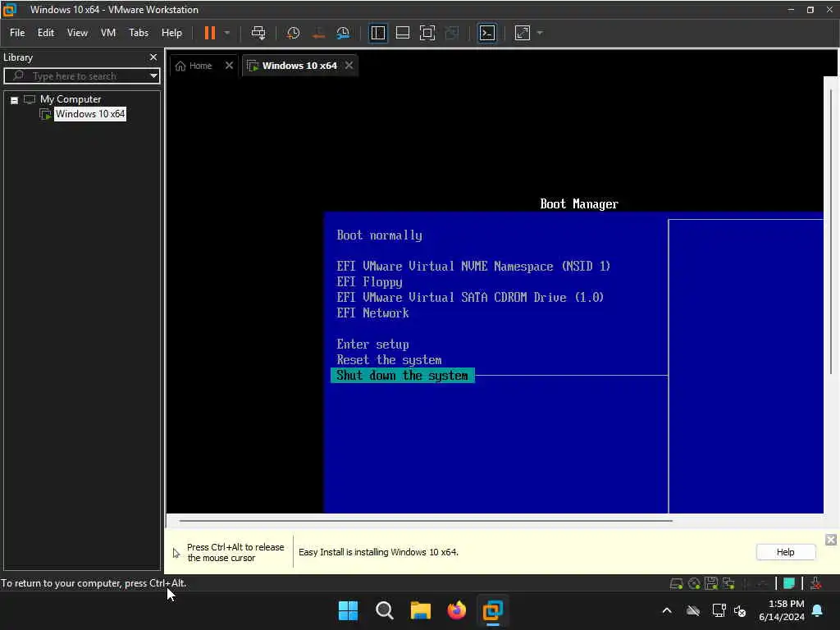Switch to full screen mode with the toolbar icon

(427, 33)
